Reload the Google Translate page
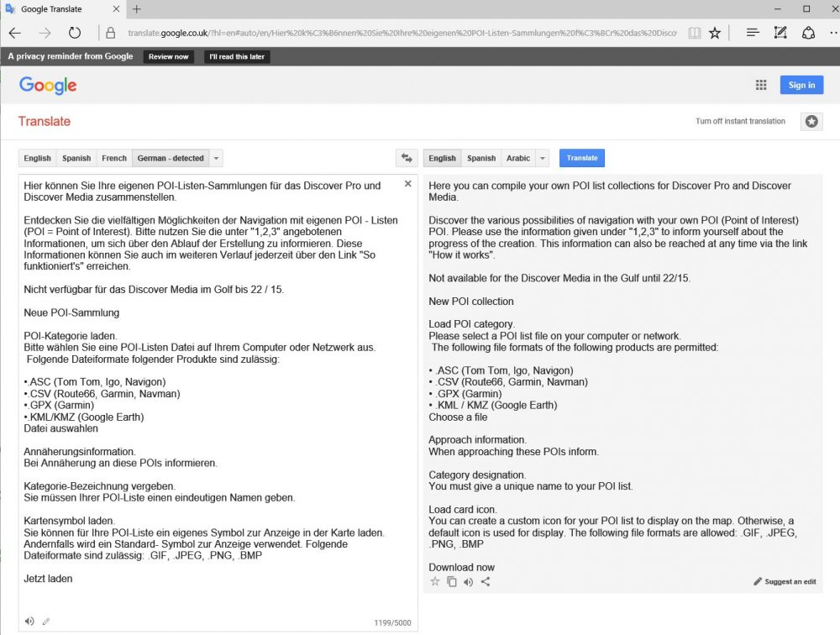The width and height of the screenshot is (840, 635). pos(75,34)
